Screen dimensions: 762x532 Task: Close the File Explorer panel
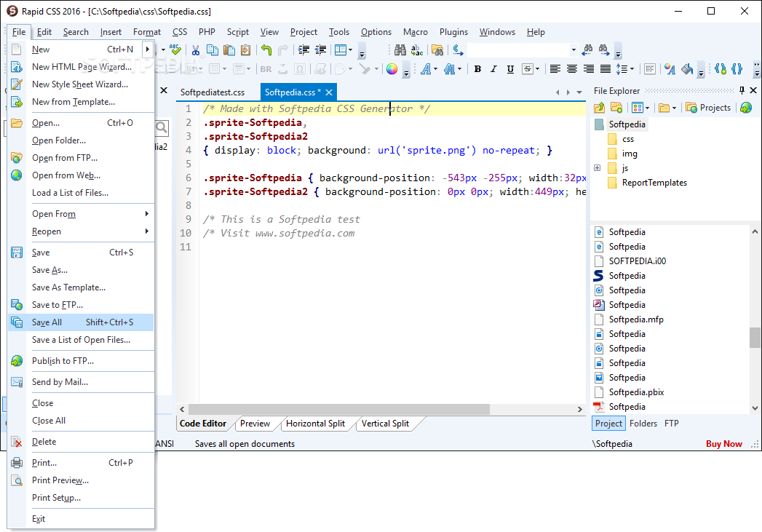(x=753, y=90)
